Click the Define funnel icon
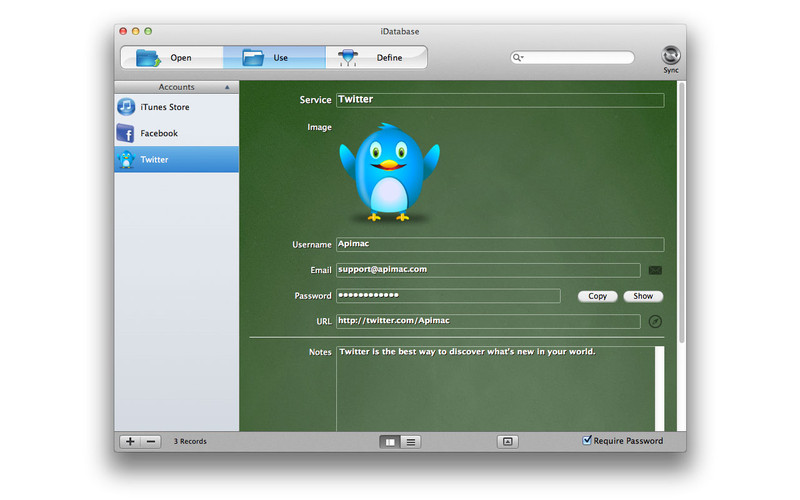 (348, 58)
